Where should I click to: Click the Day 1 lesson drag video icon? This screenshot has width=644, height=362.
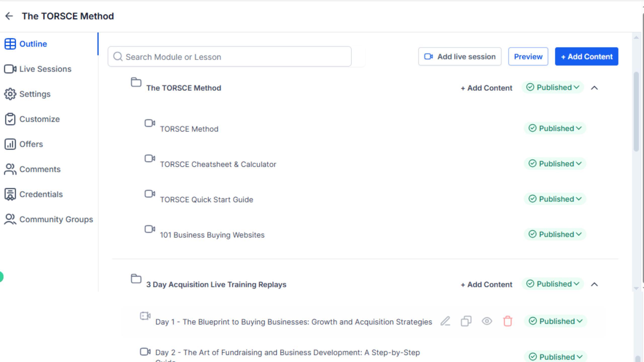point(145,316)
